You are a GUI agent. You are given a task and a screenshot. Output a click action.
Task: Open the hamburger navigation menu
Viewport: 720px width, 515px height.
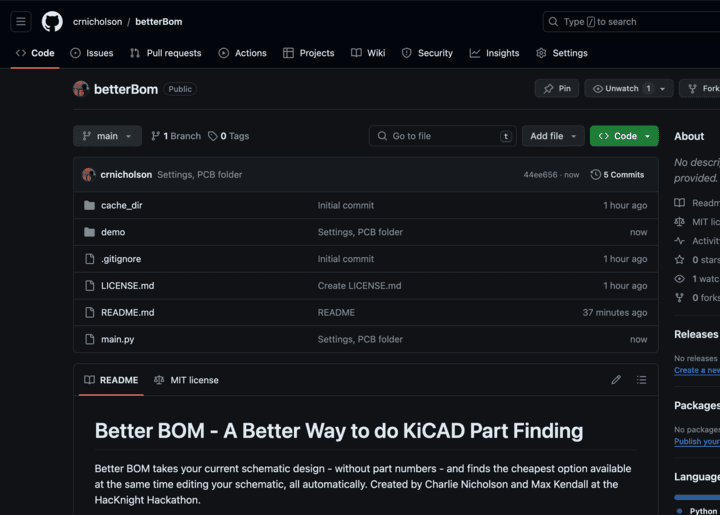(21, 22)
